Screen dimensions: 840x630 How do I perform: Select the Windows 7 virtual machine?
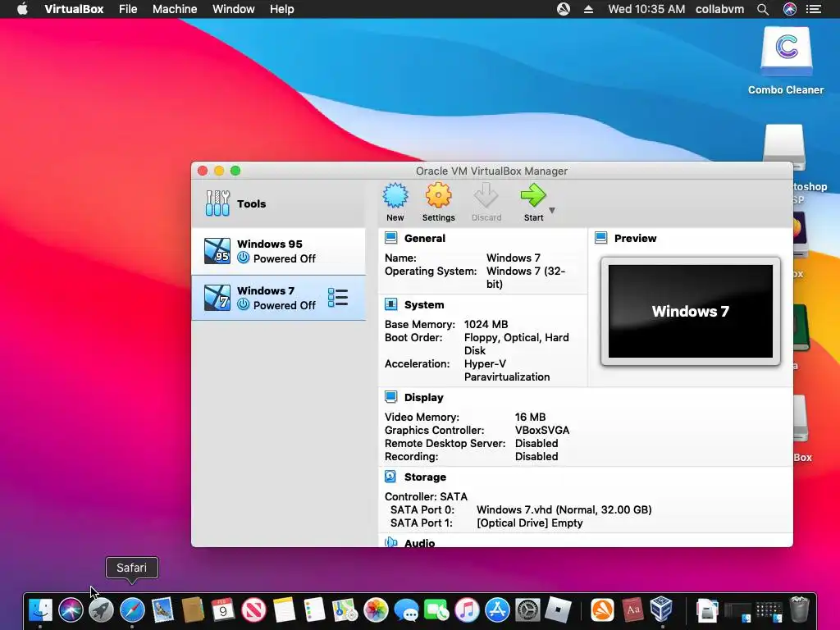pyautogui.click(x=279, y=298)
